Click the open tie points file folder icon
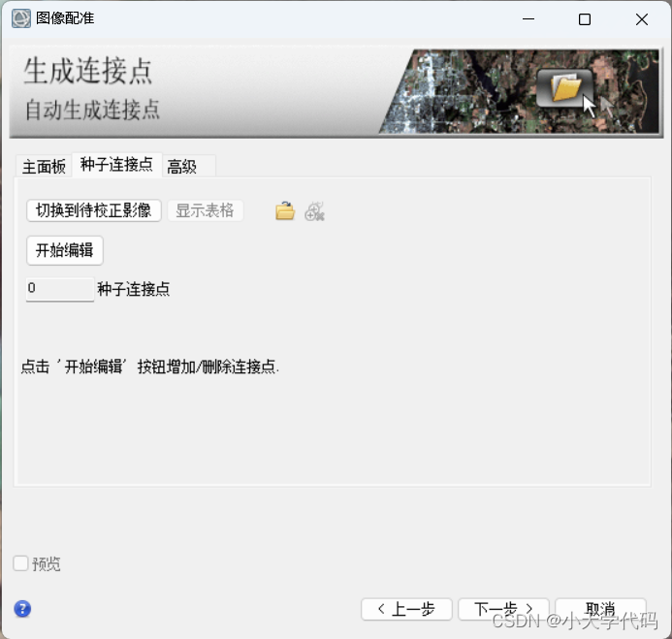Viewport: 672px width, 639px height. [285, 210]
